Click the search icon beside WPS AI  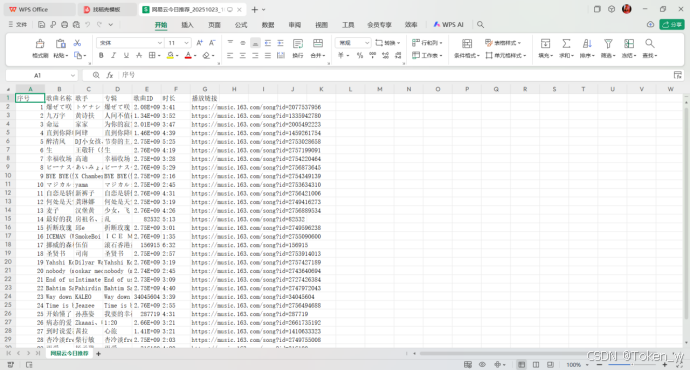click(x=481, y=25)
